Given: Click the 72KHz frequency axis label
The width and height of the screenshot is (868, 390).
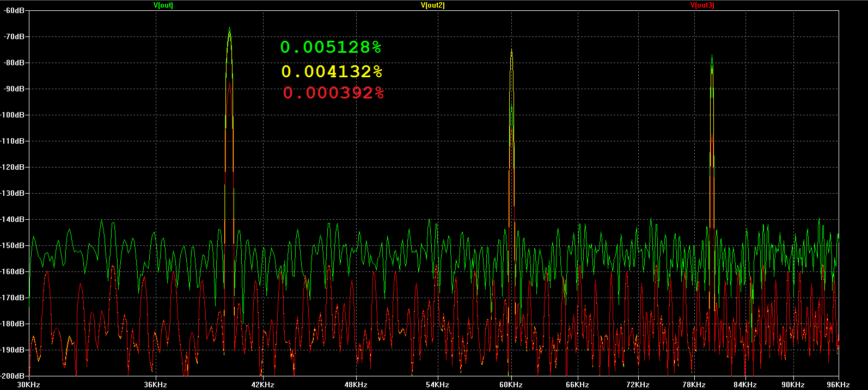Looking at the screenshot, I should coord(638,385).
